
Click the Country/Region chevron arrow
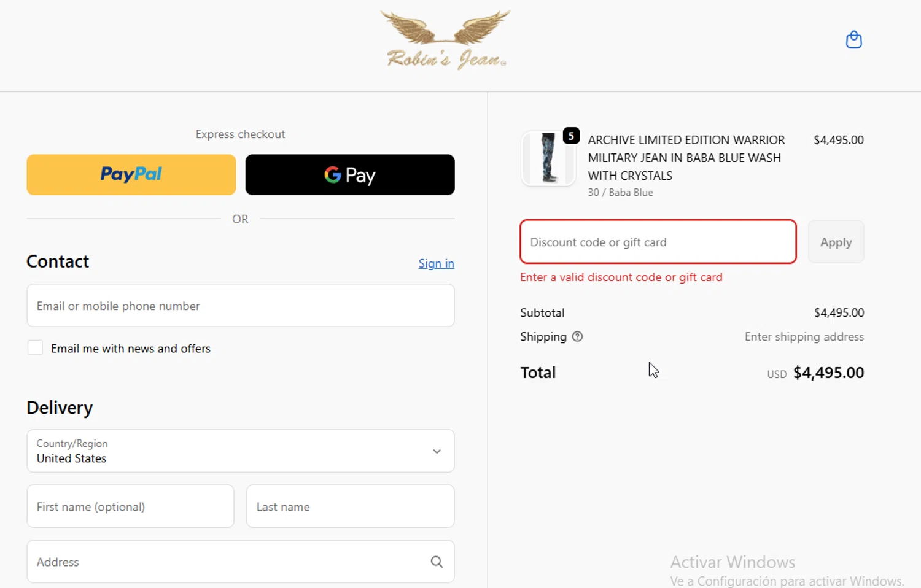437,451
